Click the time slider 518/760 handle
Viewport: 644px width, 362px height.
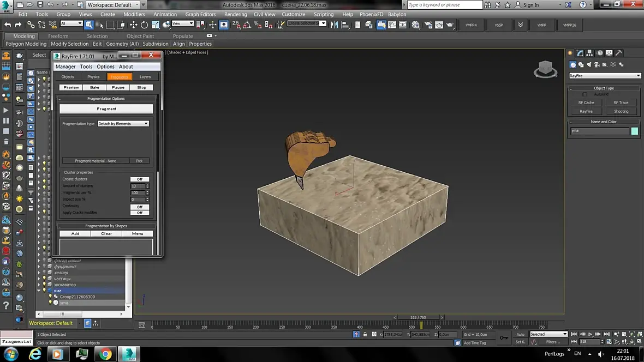[x=418, y=317]
